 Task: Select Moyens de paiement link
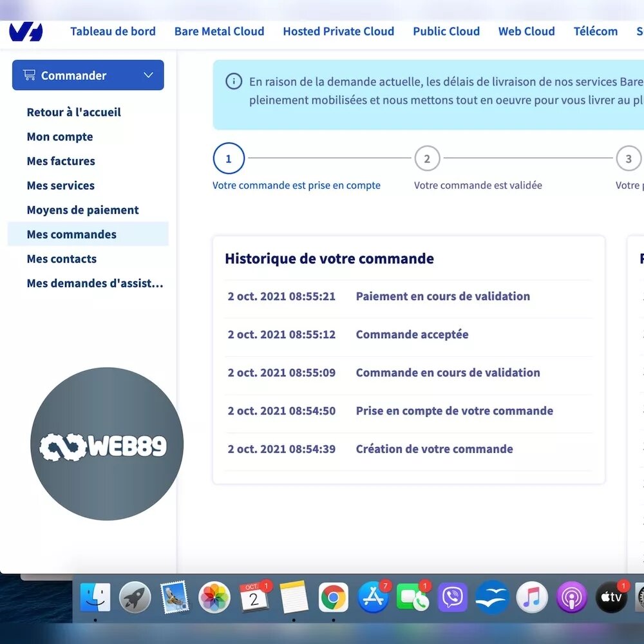82,210
